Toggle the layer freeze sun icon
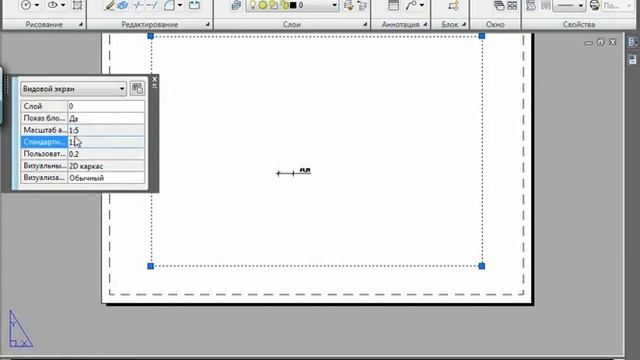Image resolution: width=640 pixels, height=360 pixels. [x=263, y=5]
